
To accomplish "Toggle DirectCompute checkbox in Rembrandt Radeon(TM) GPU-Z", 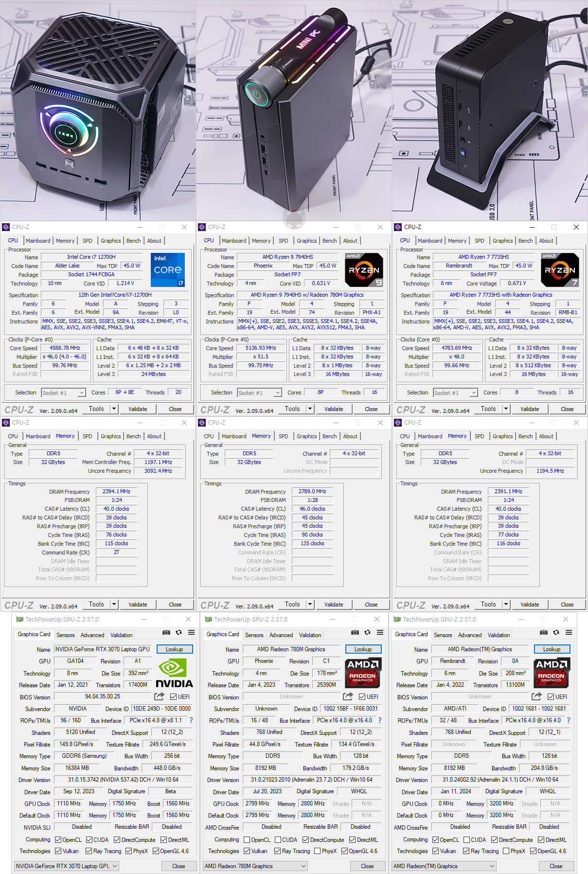I will pos(494,840).
